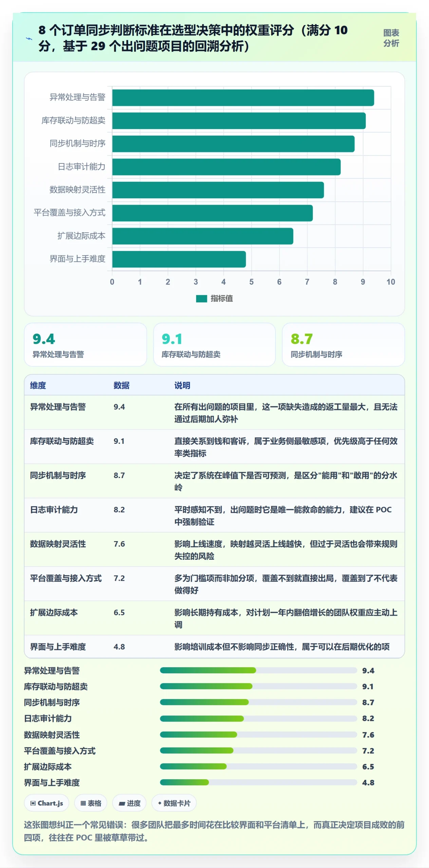Click the 界面与上手难度 progress bar
This screenshot has height=868, width=429.
point(258,782)
